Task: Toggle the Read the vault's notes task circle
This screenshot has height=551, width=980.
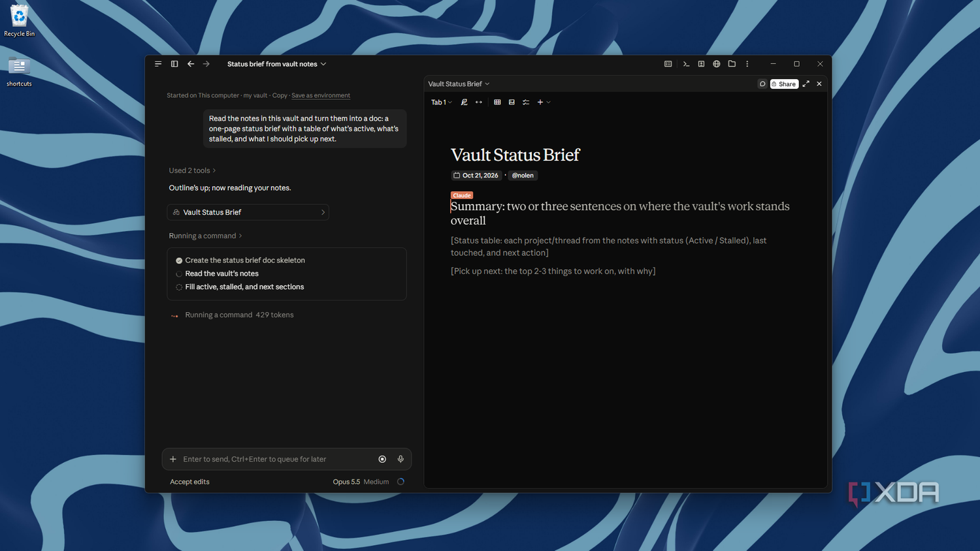Action: (179, 274)
